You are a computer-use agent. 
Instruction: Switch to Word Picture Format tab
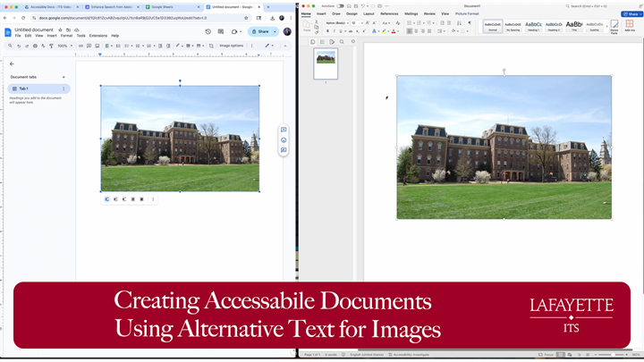467,14
